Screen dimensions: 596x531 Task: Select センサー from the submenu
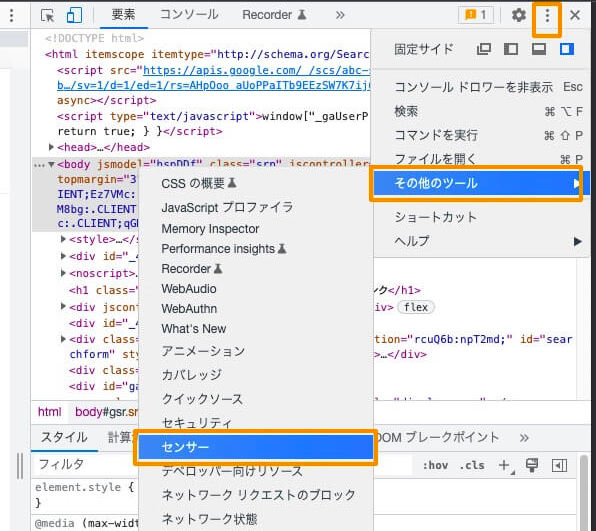click(255, 447)
